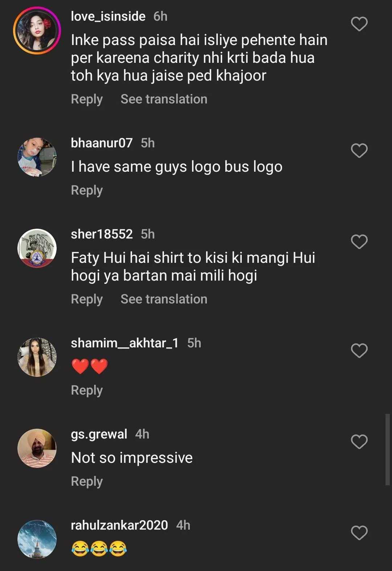Image resolution: width=392 pixels, height=571 pixels.
Task: Reply to bhaanur07's bus logo comment
Action: (x=87, y=190)
